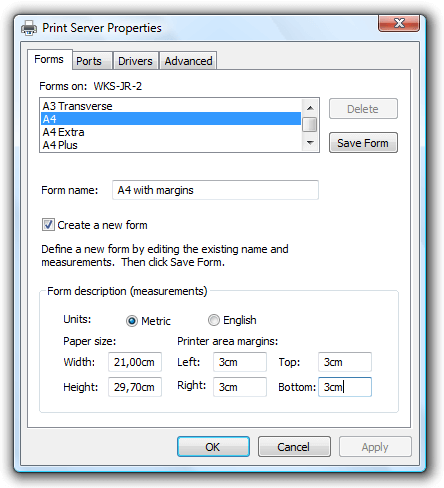Viewport: 444px width, 488px height.
Task: Click the Form name text field
Action: [215, 190]
